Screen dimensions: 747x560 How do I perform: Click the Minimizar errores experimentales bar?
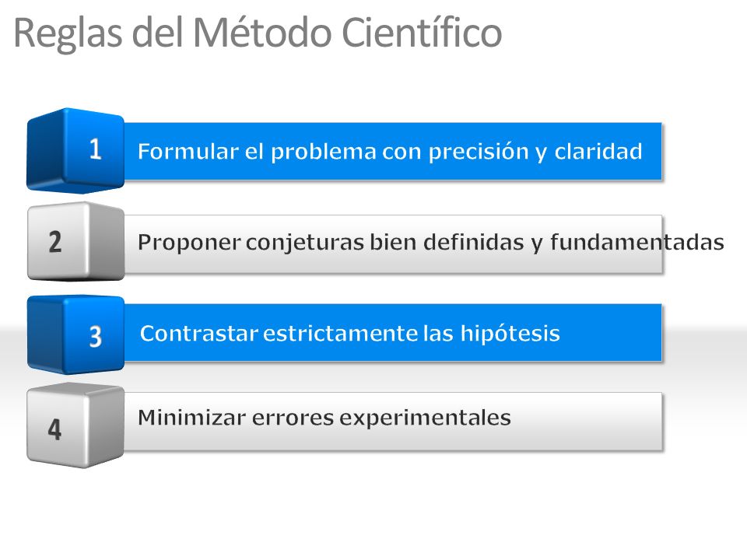click(393, 422)
